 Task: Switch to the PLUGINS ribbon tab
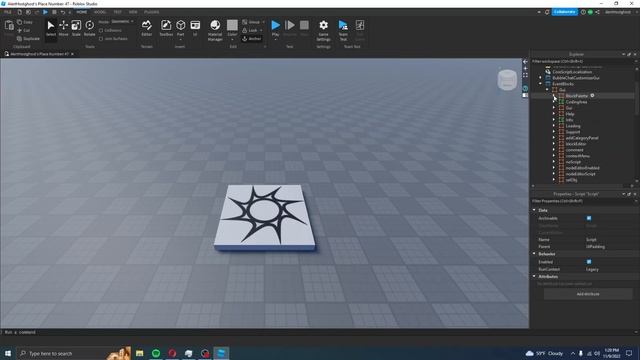coord(151,12)
